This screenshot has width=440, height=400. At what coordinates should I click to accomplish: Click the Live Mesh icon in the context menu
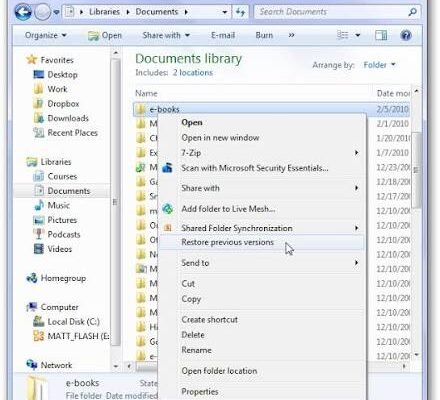coord(168,209)
